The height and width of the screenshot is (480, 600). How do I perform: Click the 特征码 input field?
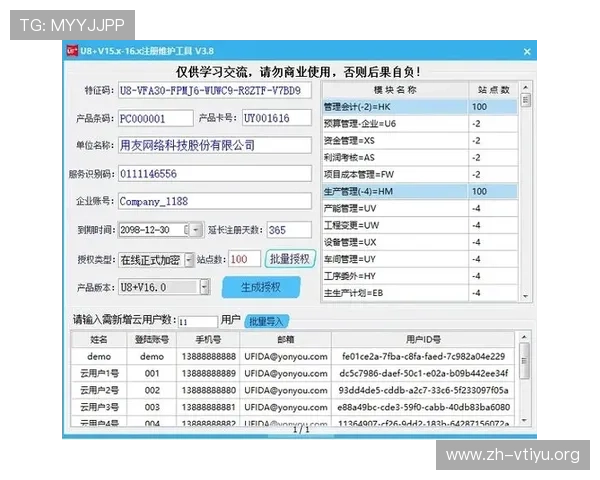(x=215, y=91)
